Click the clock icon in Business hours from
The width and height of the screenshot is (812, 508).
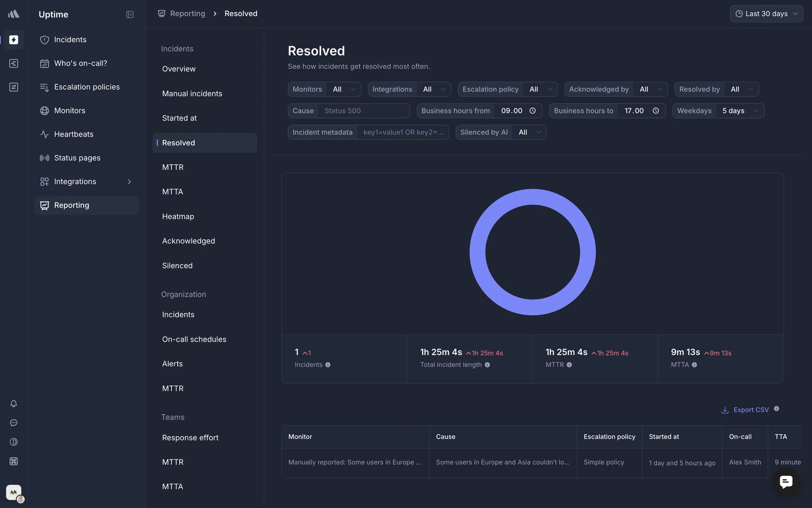click(532, 111)
